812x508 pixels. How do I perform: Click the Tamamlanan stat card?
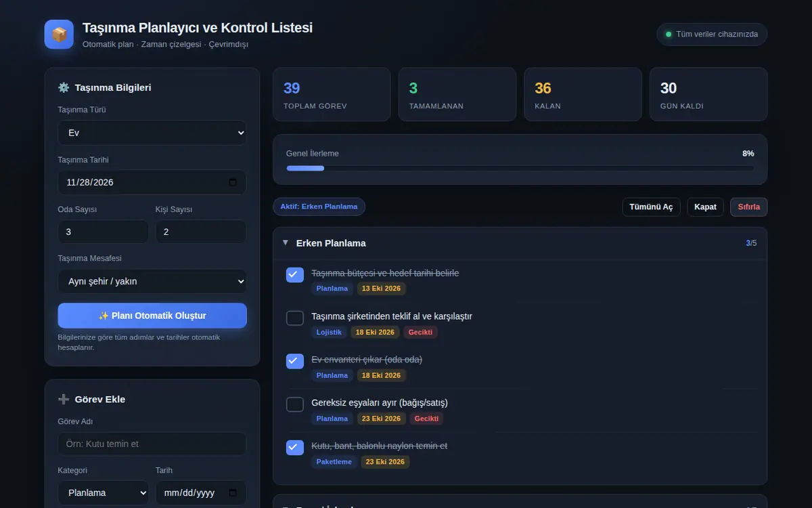click(x=457, y=94)
